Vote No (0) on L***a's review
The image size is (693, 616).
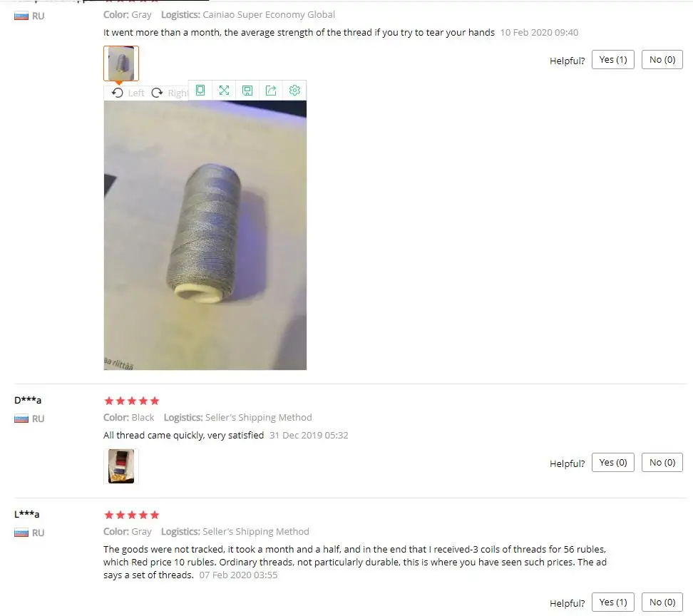(x=662, y=602)
